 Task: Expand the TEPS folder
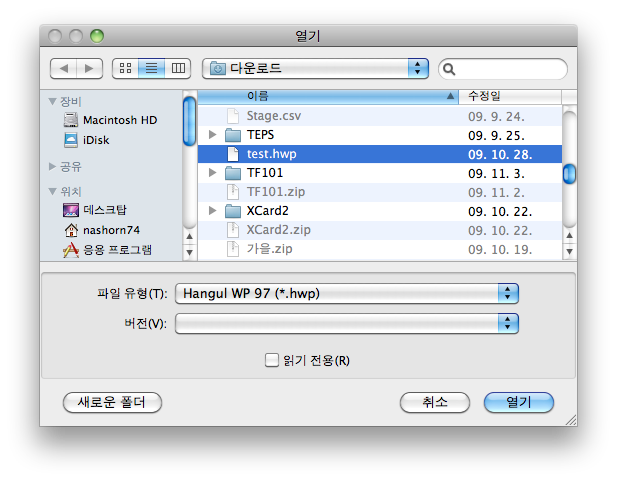point(212,135)
